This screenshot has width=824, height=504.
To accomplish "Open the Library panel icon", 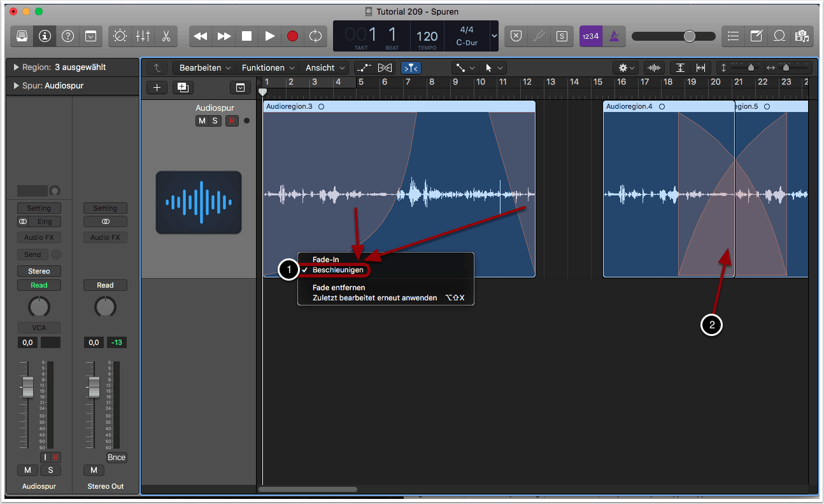I will pyautogui.click(x=22, y=36).
